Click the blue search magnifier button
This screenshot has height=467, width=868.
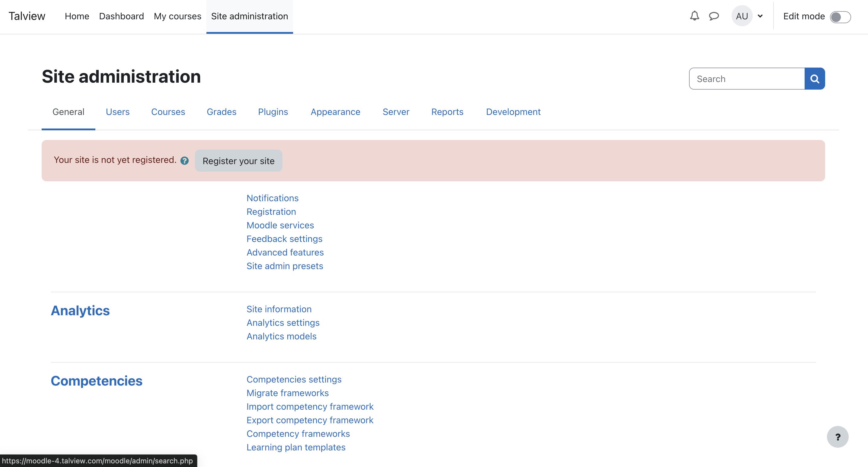[814, 79]
